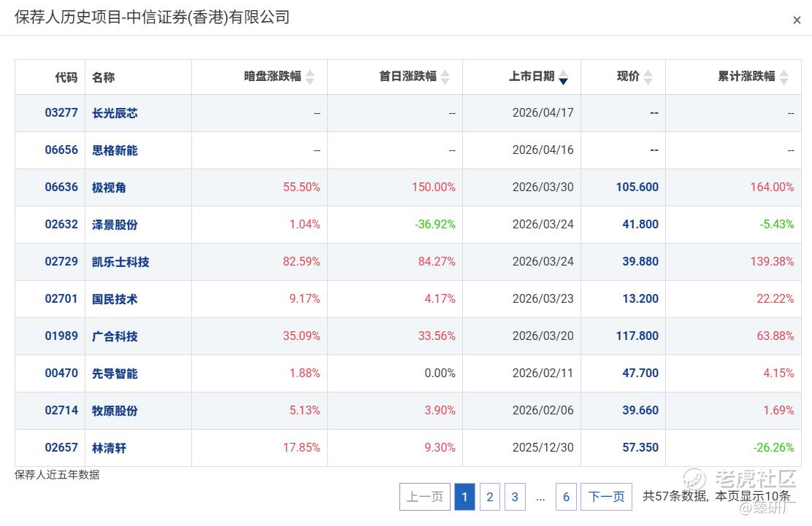812x526 pixels.
Task: Select current page 1 button
Action: pos(464,497)
